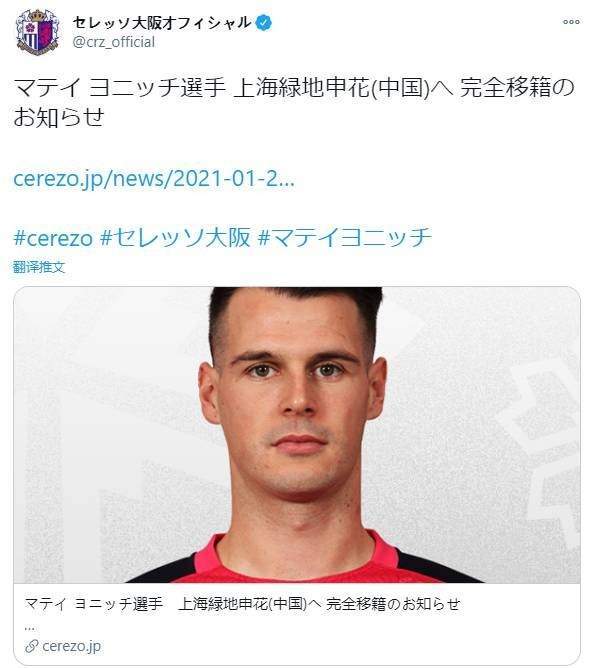Click the tweet text about 完全移籍
Screen dimensions: 590x668
294,102
